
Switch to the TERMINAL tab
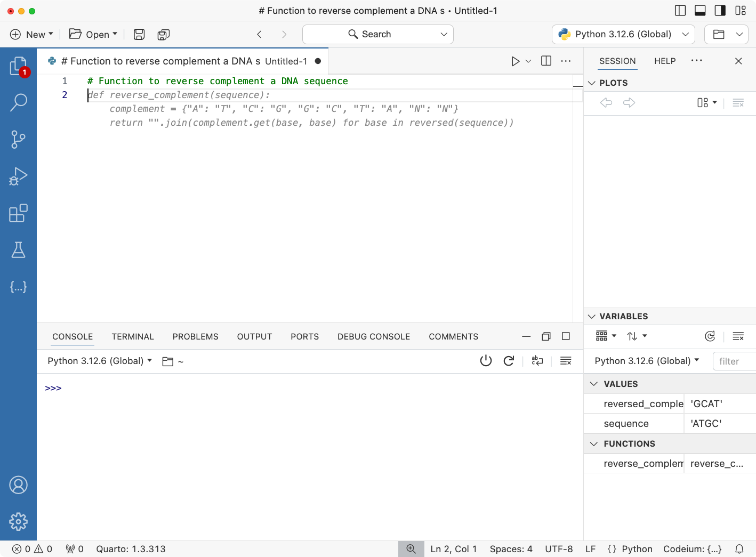click(x=132, y=336)
